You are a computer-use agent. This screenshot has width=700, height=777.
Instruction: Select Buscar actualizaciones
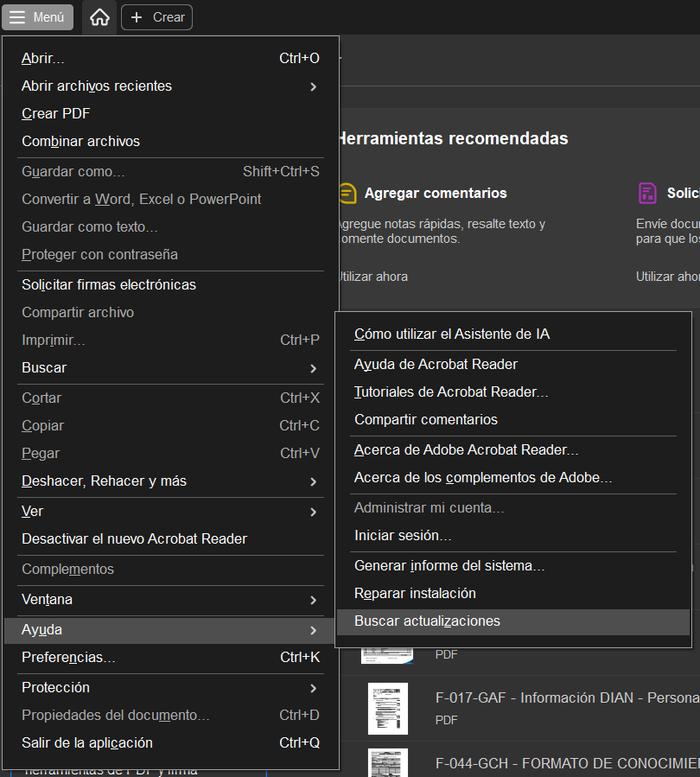point(513,622)
